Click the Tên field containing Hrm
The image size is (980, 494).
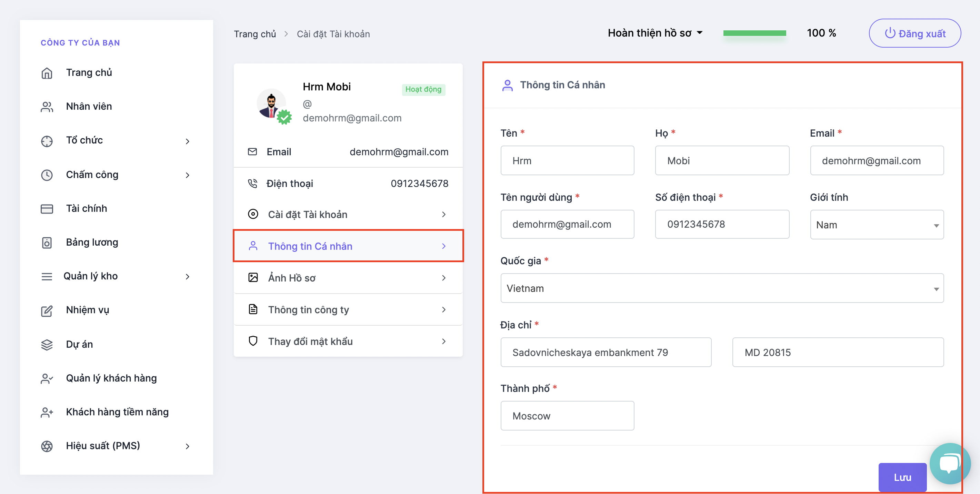click(x=567, y=160)
